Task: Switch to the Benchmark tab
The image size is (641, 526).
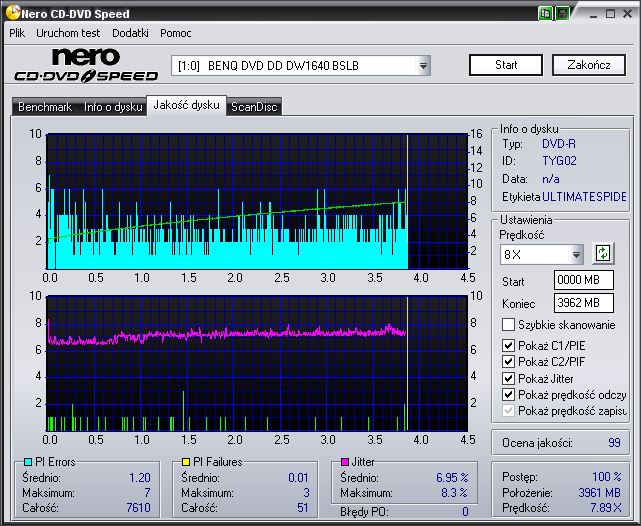Action: pos(45,107)
